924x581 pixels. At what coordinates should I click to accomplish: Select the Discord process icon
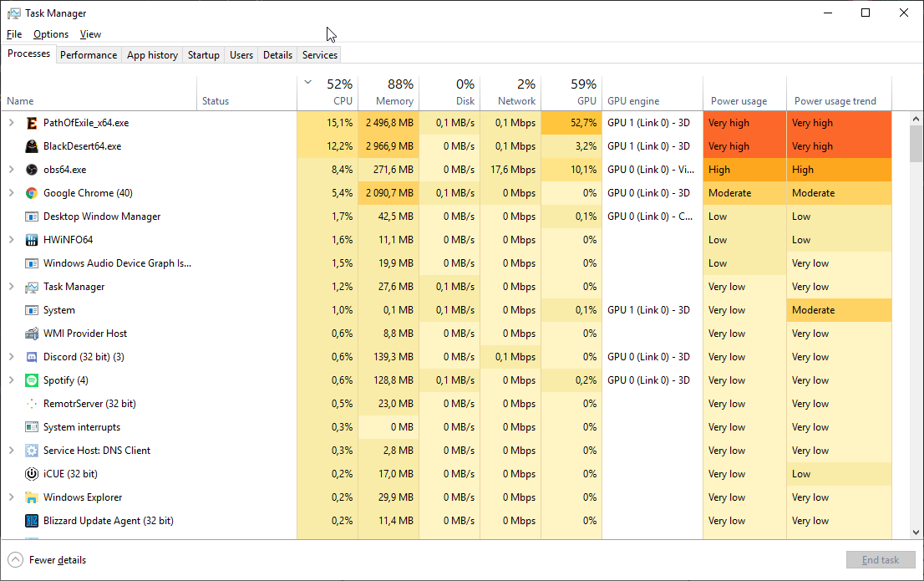pyautogui.click(x=32, y=357)
